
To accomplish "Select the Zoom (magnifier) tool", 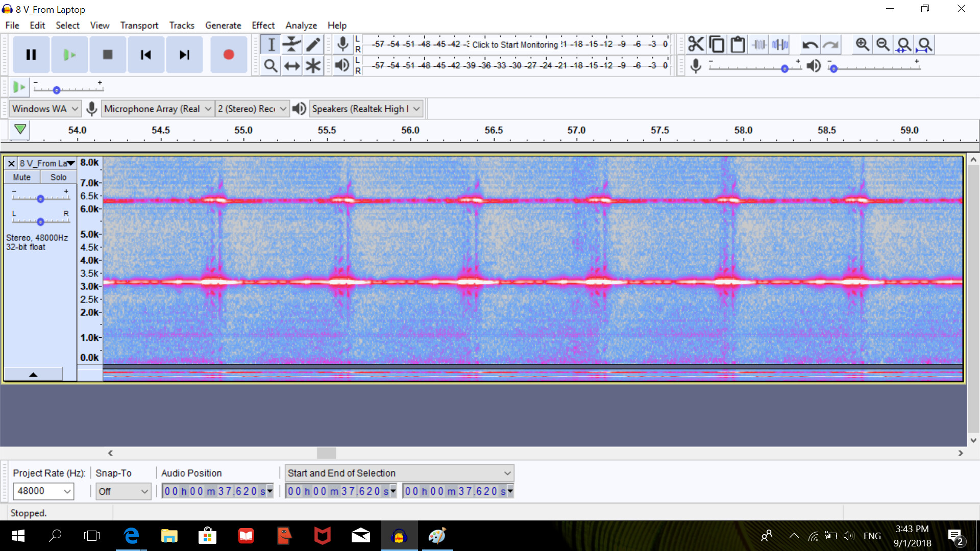I will tap(271, 65).
